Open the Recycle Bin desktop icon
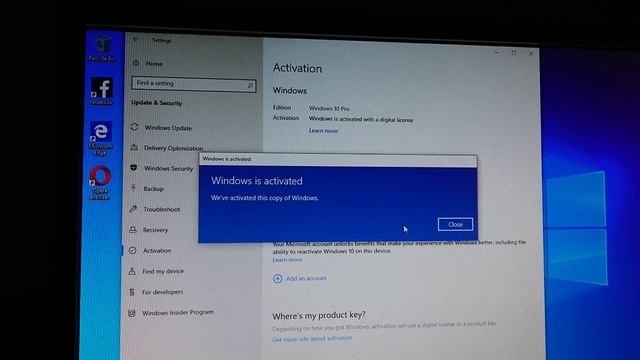 (x=102, y=48)
